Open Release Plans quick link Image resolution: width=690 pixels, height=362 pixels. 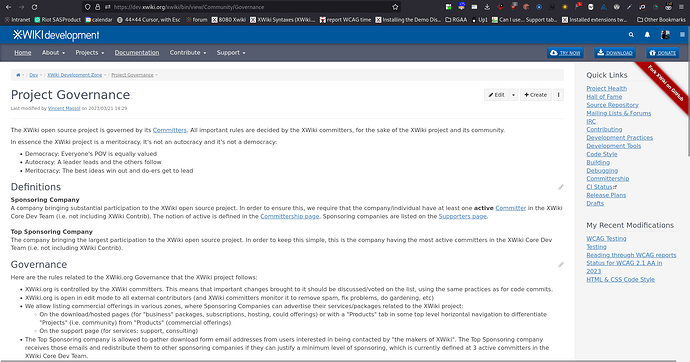pos(606,195)
